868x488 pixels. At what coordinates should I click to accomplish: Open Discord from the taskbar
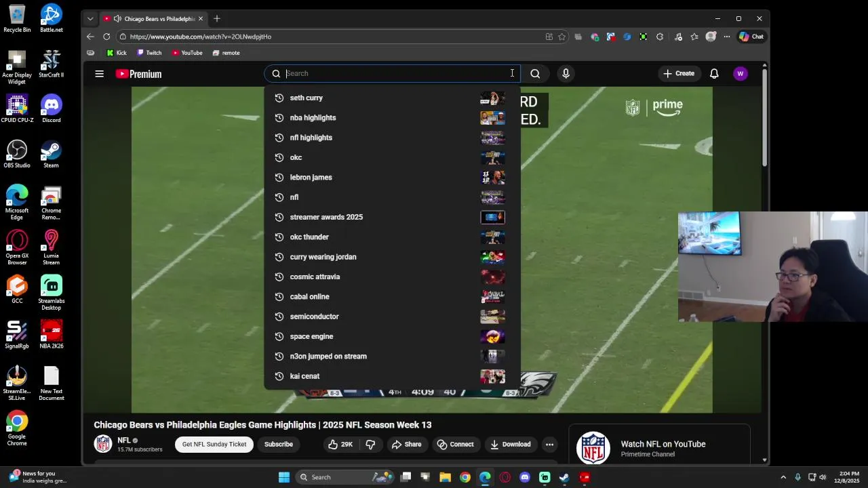click(x=525, y=477)
